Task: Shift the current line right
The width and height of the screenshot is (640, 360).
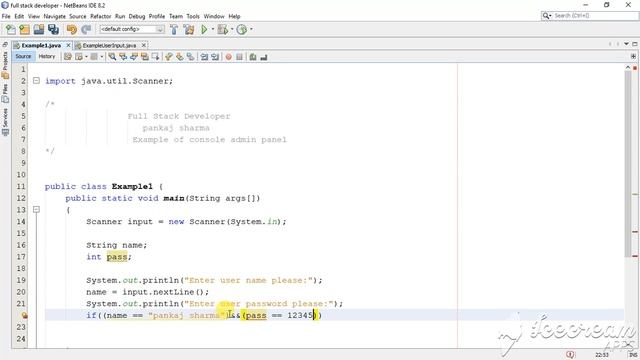Action: tap(215, 57)
